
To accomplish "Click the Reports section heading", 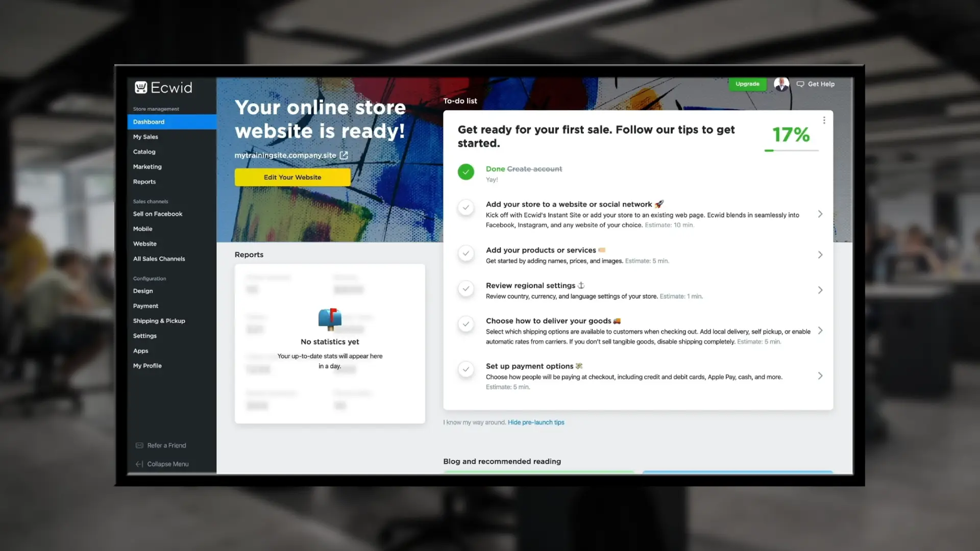I will 249,255.
